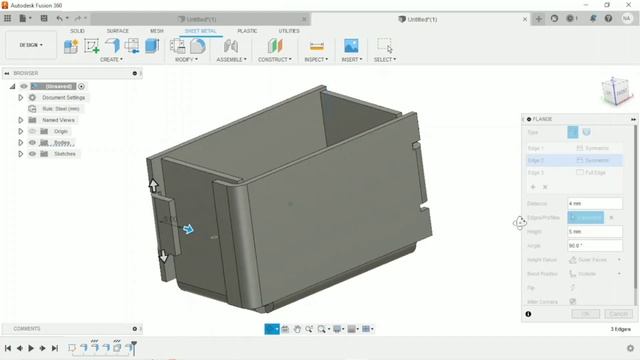The width and height of the screenshot is (640, 360).
Task: Click the Appearance sphere icon in Modify
Action: tap(198, 46)
